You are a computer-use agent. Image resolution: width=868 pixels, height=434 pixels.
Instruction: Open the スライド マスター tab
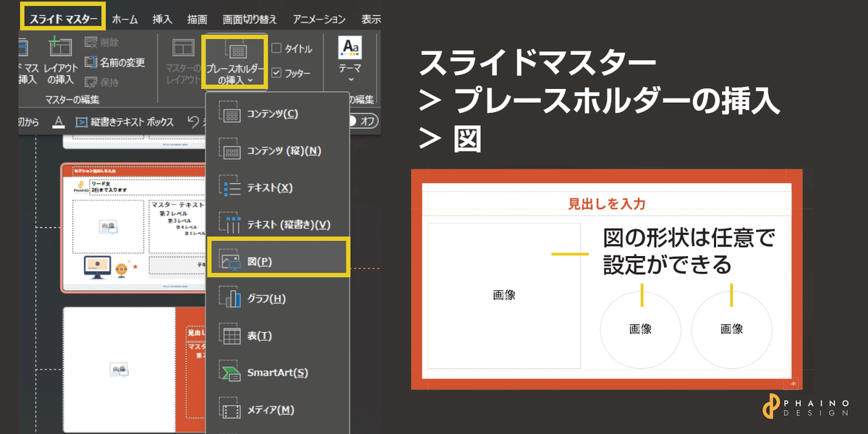[x=62, y=17]
